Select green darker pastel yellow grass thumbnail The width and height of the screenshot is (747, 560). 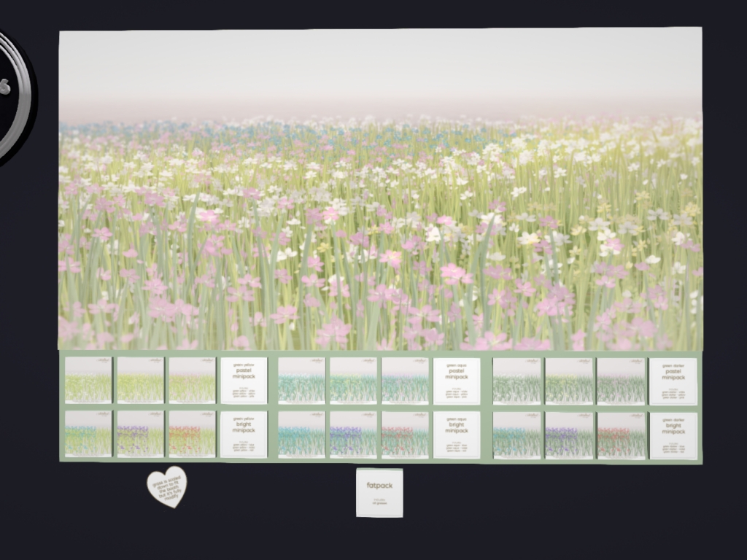coord(569,381)
